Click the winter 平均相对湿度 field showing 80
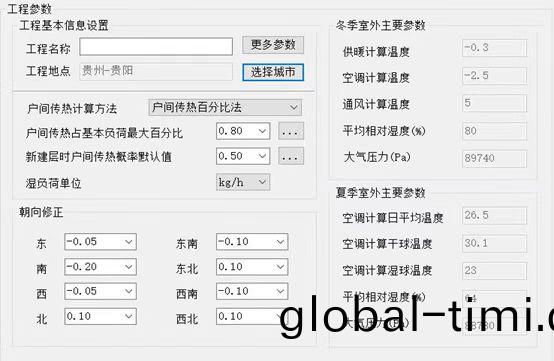This screenshot has width=554, height=361. pos(494,131)
